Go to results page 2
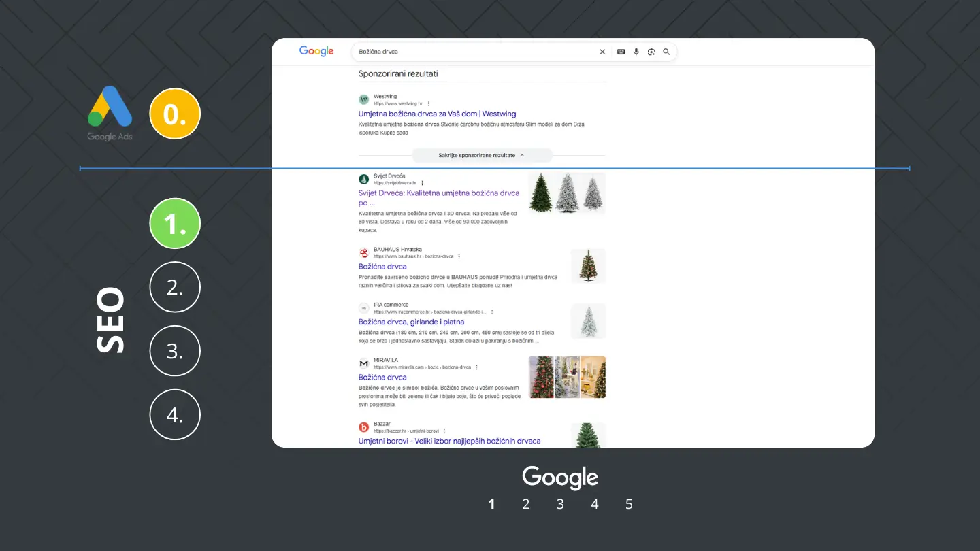 (x=526, y=504)
